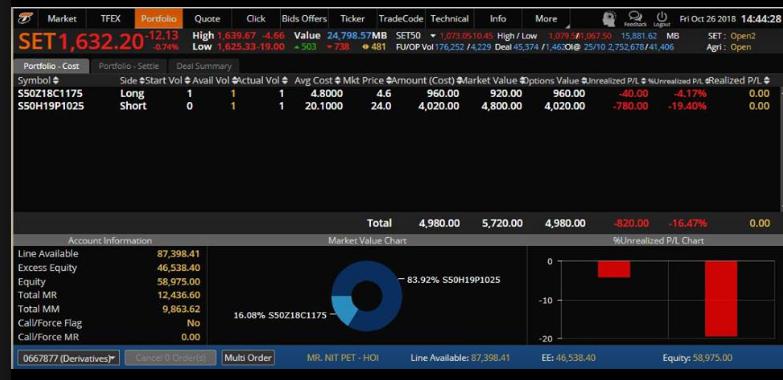Open the Bids Offers menu

coord(304,18)
